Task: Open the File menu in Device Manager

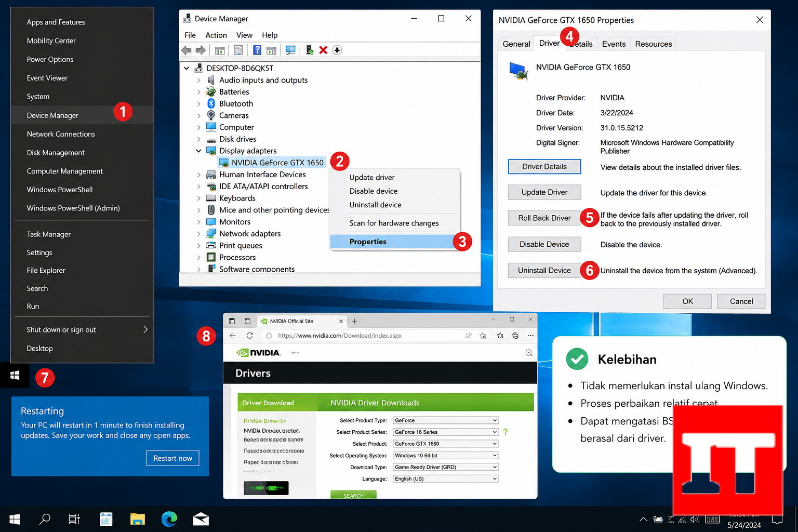Action: coord(190,35)
